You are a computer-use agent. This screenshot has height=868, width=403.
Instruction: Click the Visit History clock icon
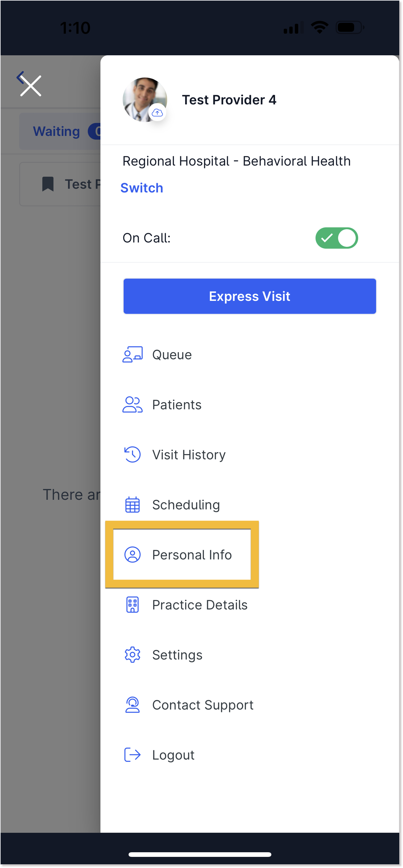coord(133,455)
